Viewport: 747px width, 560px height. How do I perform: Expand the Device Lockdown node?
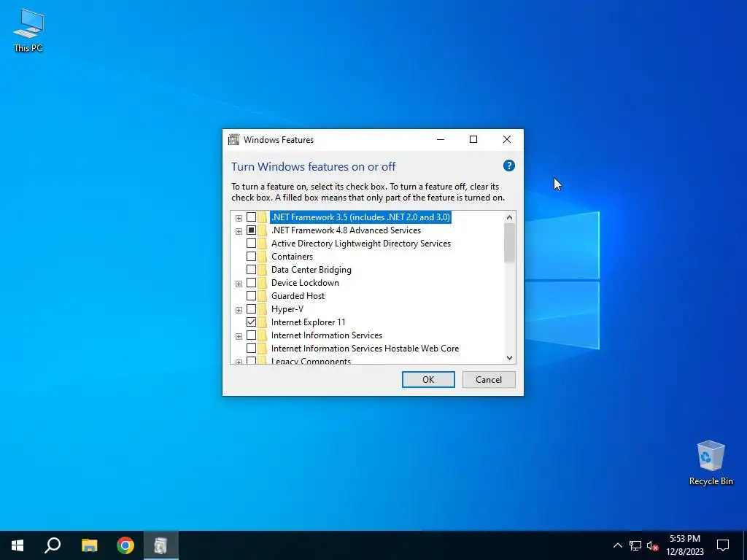click(239, 284)
